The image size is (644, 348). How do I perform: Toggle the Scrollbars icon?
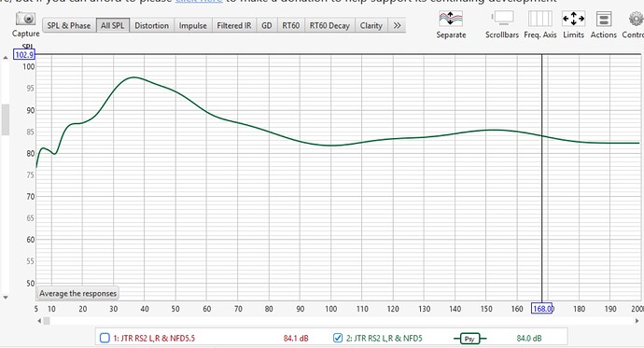coord(502,19)
